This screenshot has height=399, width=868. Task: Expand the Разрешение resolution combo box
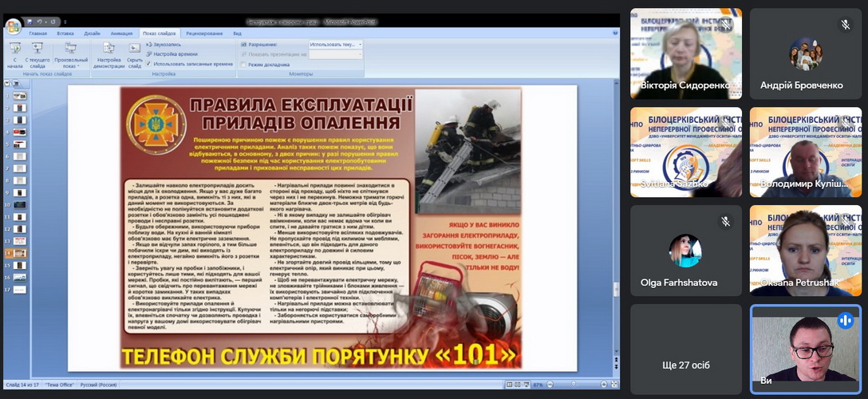360,45
